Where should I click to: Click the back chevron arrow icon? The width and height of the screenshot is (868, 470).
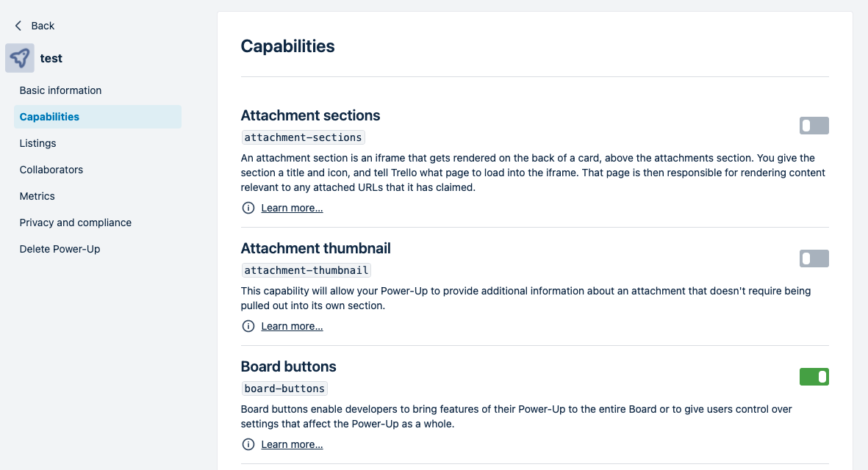point(18,26)
